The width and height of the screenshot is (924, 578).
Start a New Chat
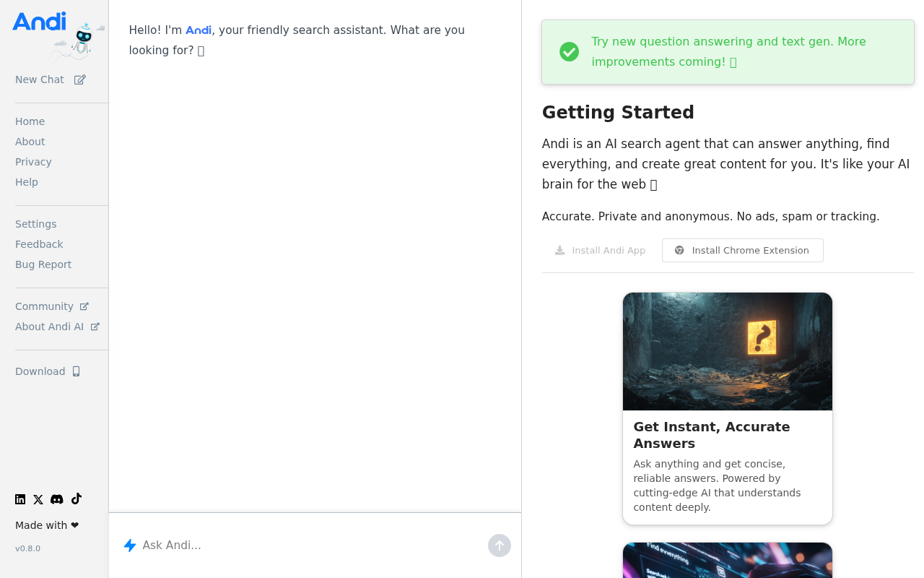coord(51,79)
